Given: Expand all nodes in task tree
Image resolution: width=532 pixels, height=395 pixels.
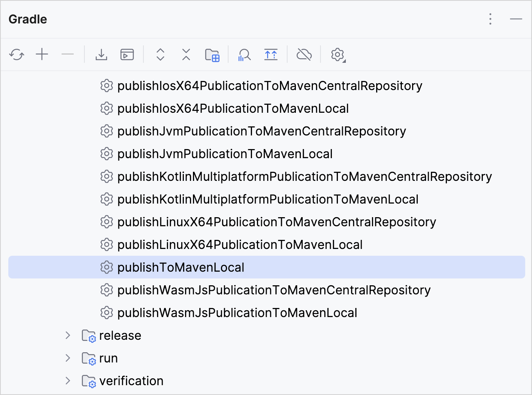Looking at the screenshot, I should pos(160,54).
